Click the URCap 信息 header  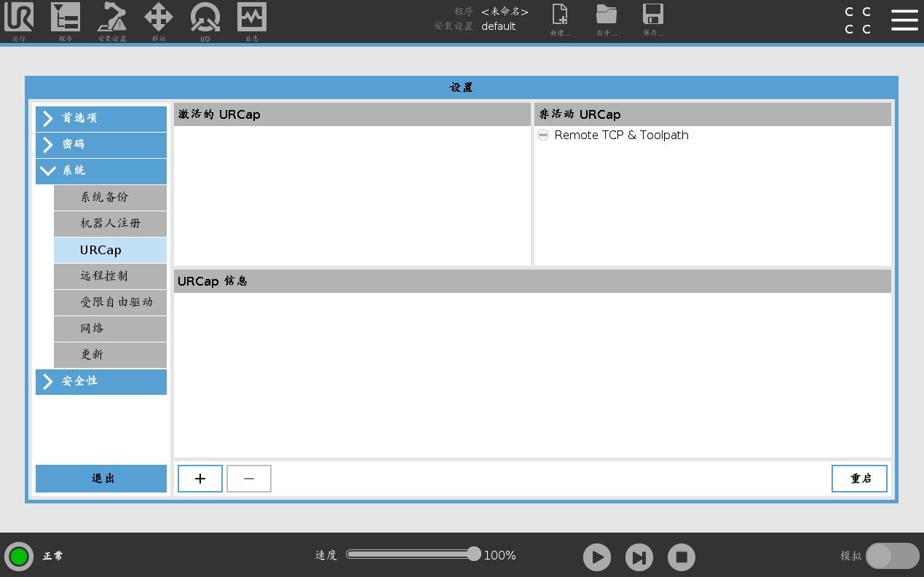coord(532,281)
